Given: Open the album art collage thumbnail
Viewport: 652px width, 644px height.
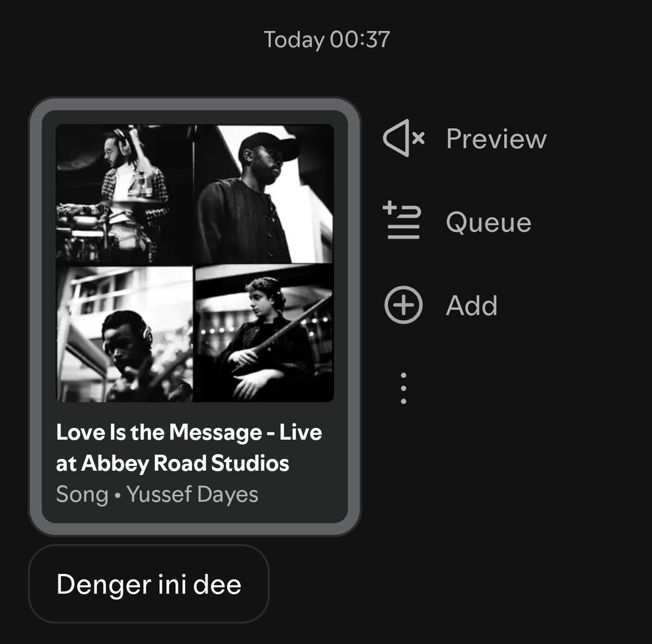Looking at the screenshot, I should (x=195, y=263).
